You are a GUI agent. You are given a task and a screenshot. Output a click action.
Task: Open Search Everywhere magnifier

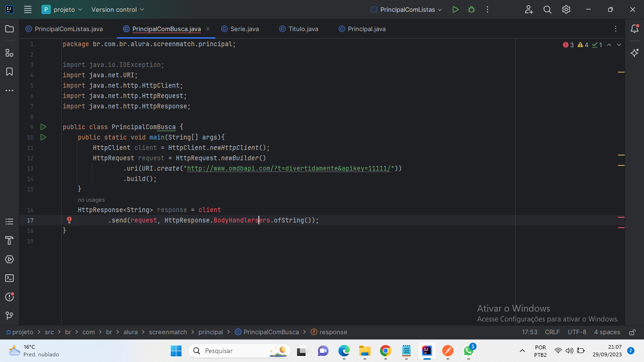547,9
